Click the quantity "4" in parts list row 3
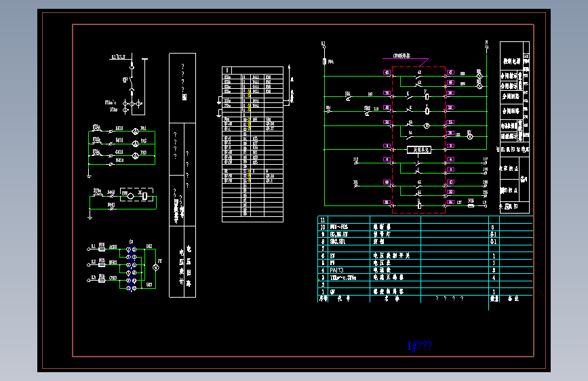Viewport: 588px width, 381px height. click(x=494, y=277)
